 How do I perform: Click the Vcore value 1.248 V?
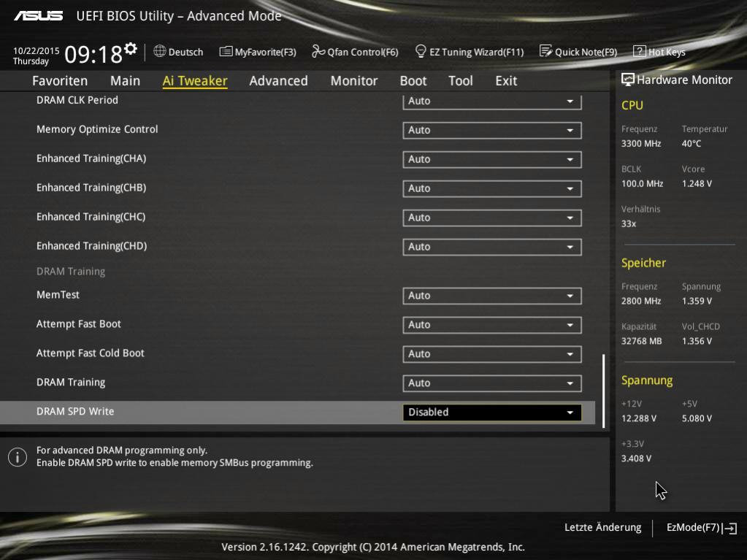coord(697,184)
